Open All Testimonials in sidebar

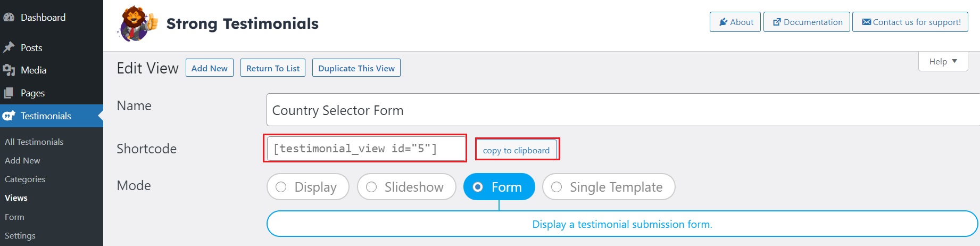point(34,142)
